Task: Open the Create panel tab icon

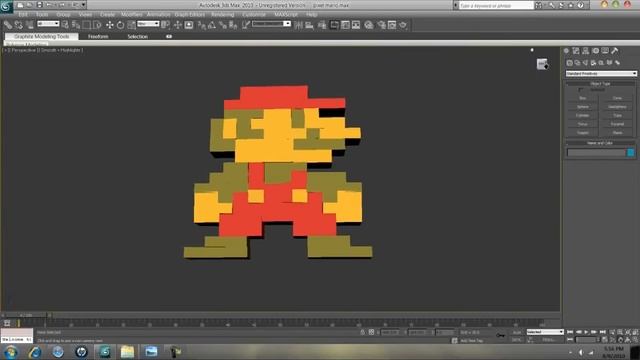Action: (x=567, y=51)
